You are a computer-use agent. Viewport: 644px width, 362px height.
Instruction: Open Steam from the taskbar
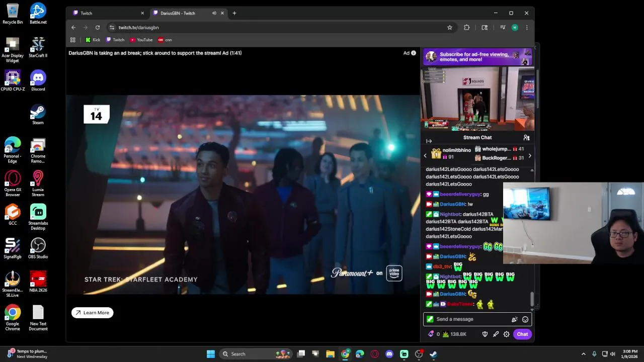click(433, 354)
